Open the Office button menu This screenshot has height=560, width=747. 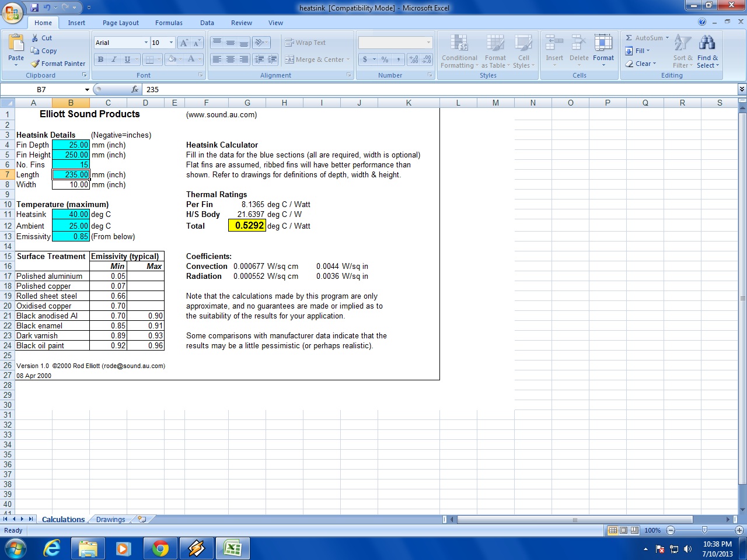tap(12, 12)
